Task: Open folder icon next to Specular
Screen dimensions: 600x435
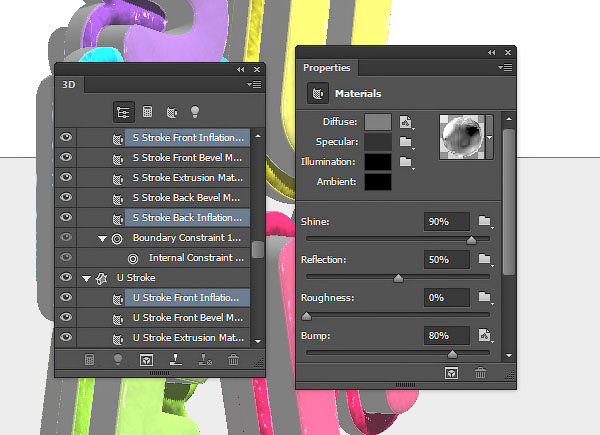Action: (x=406, y=142)
